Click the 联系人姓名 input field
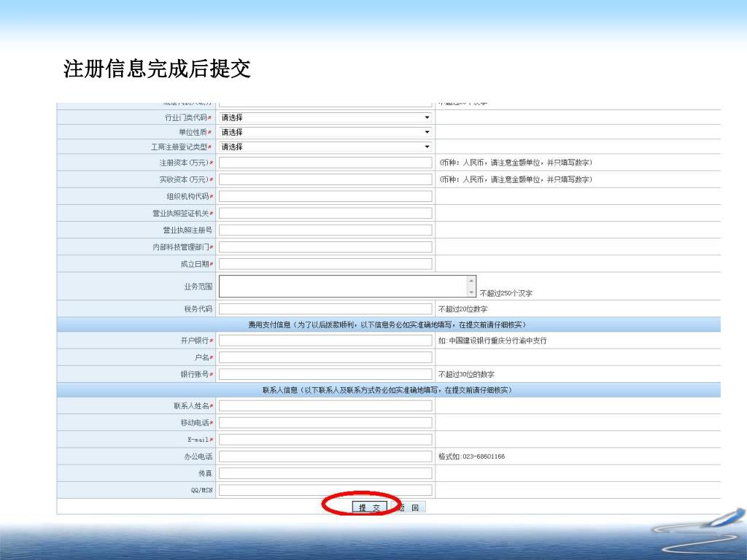Image resolution: width=747 pixels, height=560 pixels. (x=325, y=405)
